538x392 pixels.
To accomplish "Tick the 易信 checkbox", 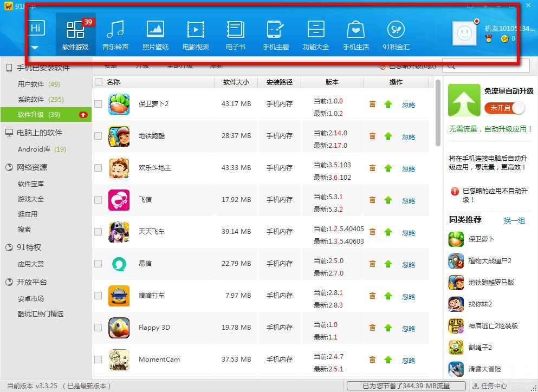I will pyautogui.click(x=98, y=263).
